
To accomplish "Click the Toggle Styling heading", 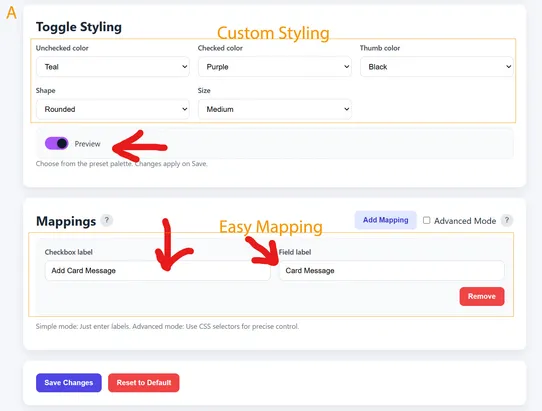I will point(79,27).
